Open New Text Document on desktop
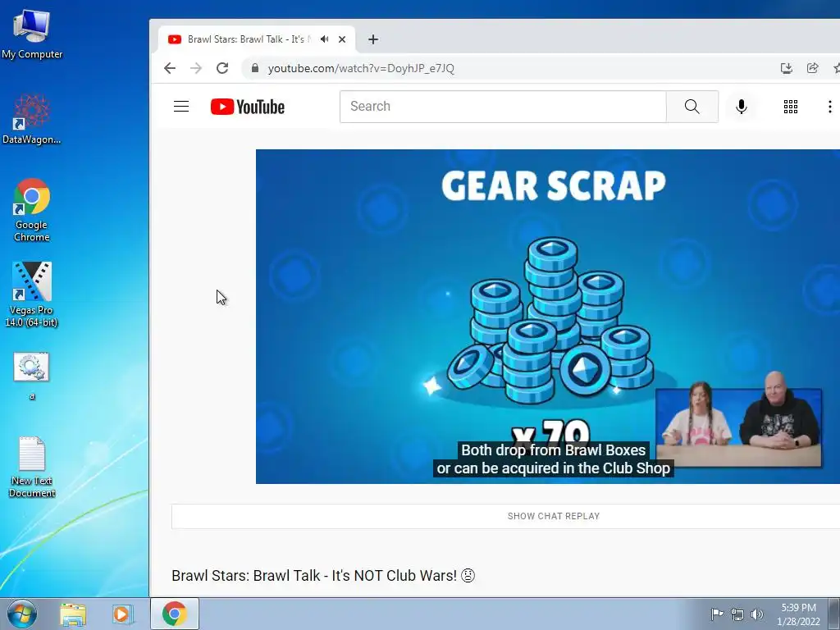 (x=32, y=467)
